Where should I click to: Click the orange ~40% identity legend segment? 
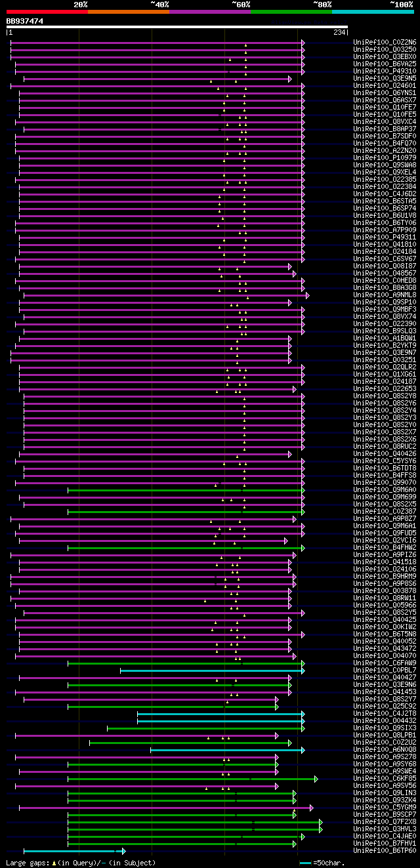(129, 12)
